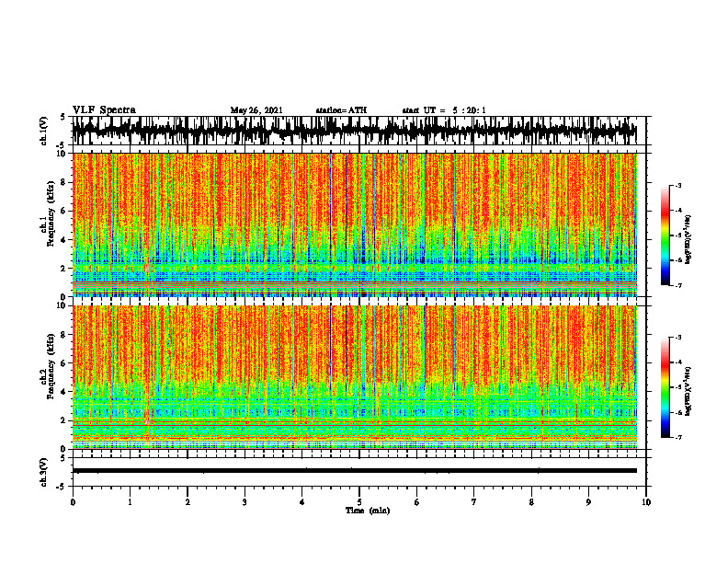Click the log(PSD) label beside ch.1 color bar
This screenshot has width=728, height=563.
(688, 240)
